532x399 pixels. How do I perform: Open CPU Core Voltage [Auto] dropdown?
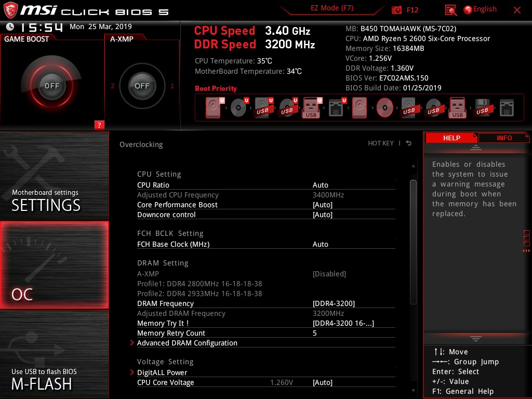pyautogui.click(x=322, y=382)
